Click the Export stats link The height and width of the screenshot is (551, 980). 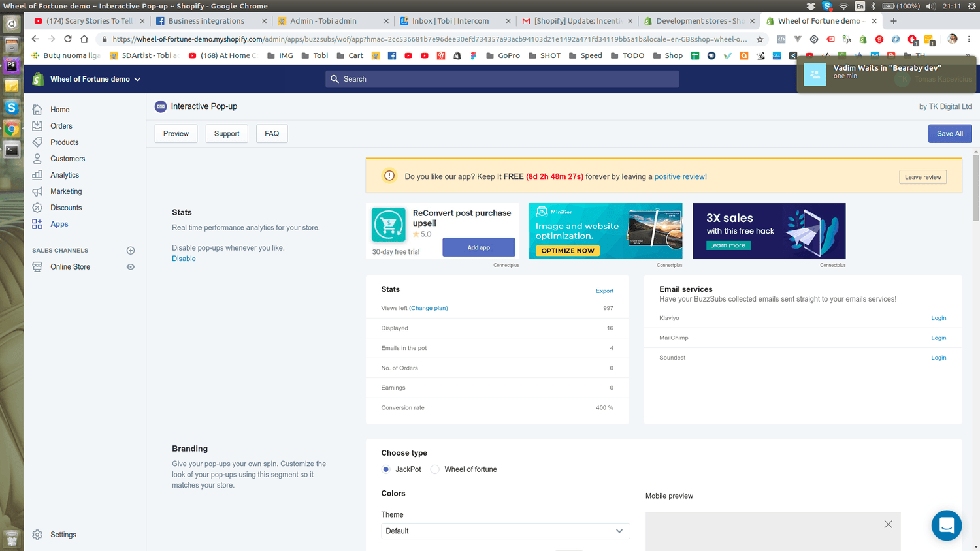tap(604, 291)
